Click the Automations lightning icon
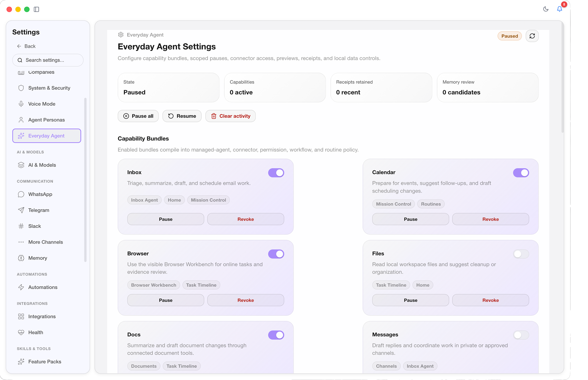This screenshot has width=588, height=380. pos(21,287)
